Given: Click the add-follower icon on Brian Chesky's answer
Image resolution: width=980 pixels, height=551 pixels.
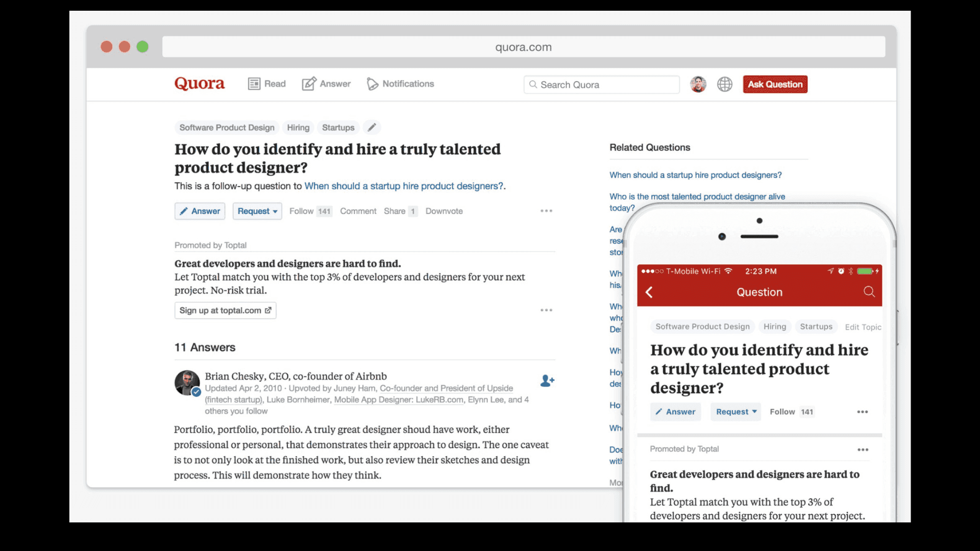Looking at the screenshot, I should click(547, 380).
